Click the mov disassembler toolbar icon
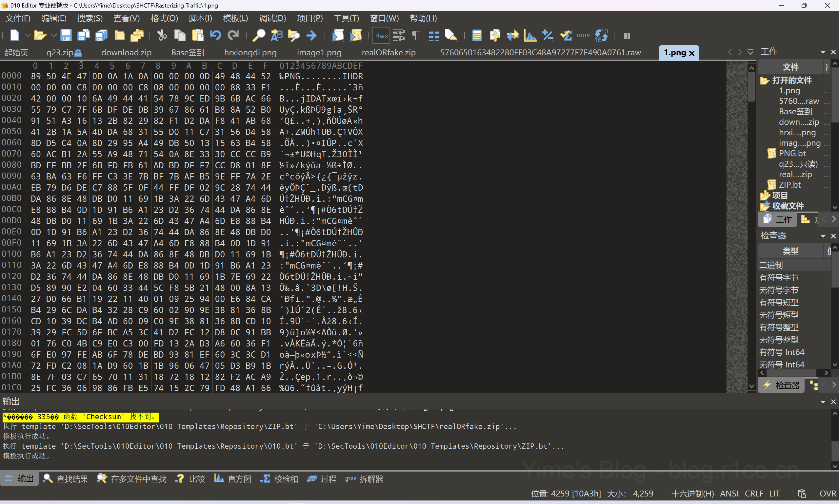The height and width of the screenshot is (504, 839). 583,35
